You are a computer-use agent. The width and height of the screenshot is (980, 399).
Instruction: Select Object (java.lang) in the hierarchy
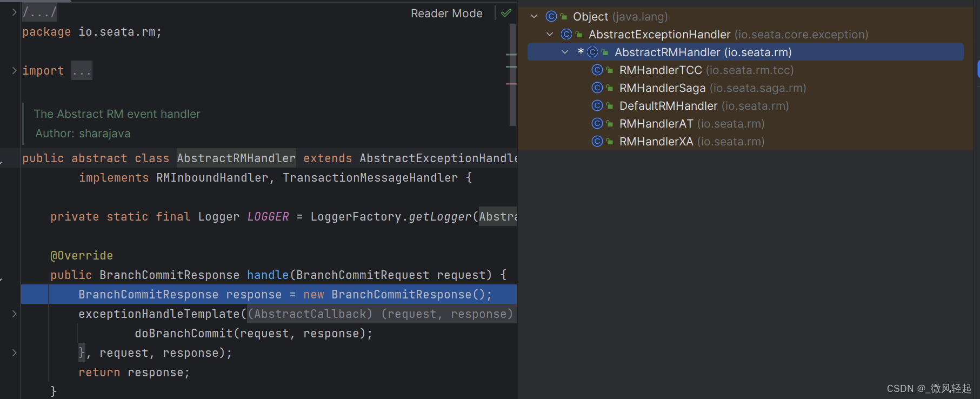click(621, 17)
